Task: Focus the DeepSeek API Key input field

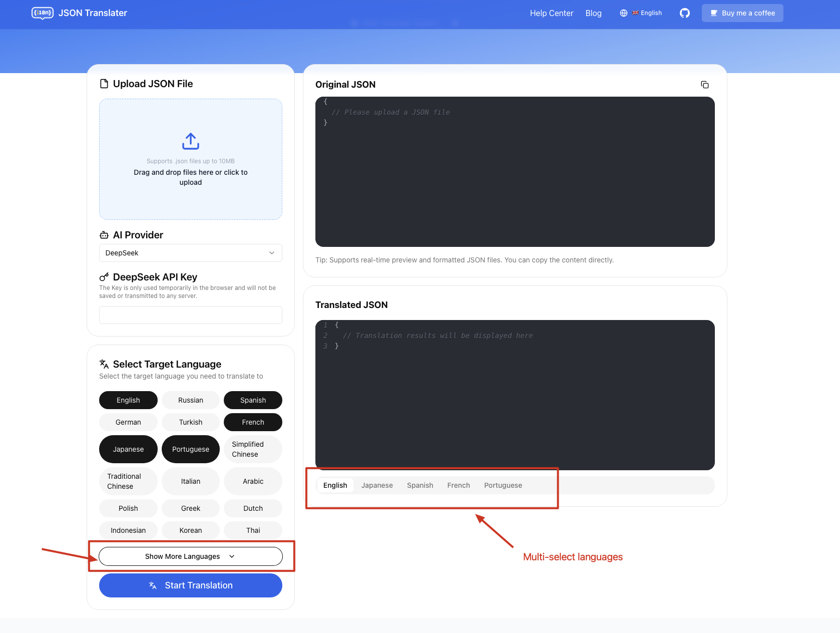Action: click(191, 315)
